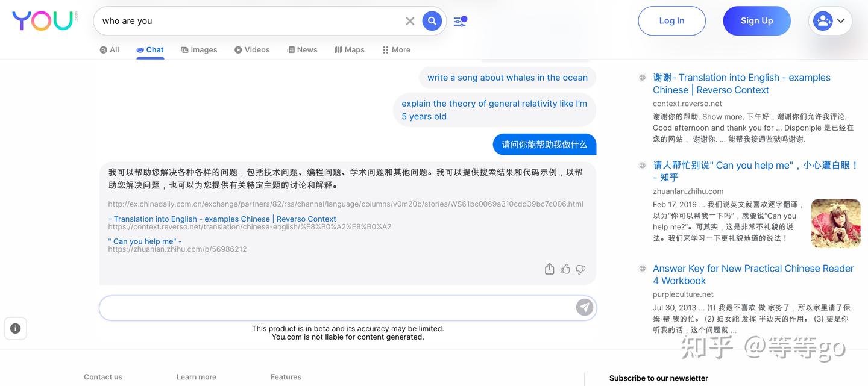
Task: Click globe icon beside Reverso result
Action: click(x=643, y=78)
